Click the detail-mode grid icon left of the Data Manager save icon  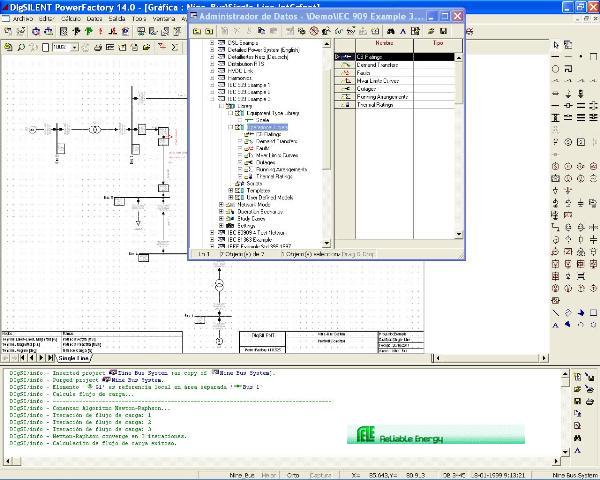click(416, 31)
